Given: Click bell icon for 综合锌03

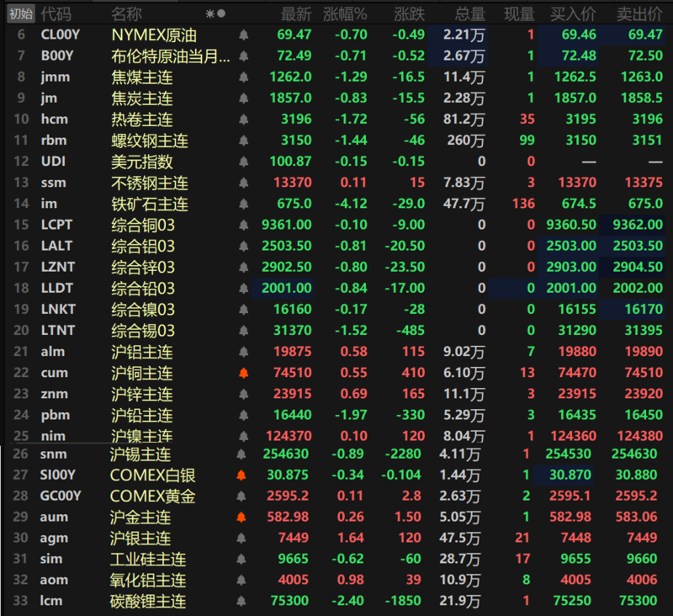Looking at the screenshot, I should (243, 268).
